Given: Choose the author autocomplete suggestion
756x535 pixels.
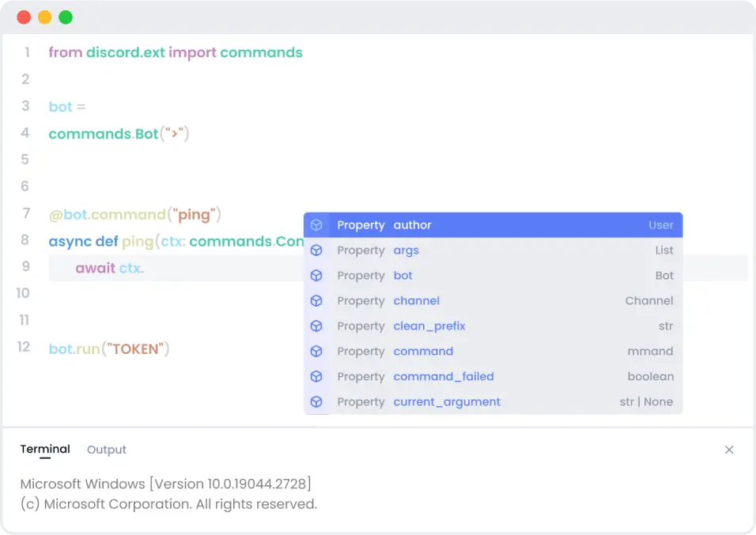Looking at the screenshot, I should 413,225.
